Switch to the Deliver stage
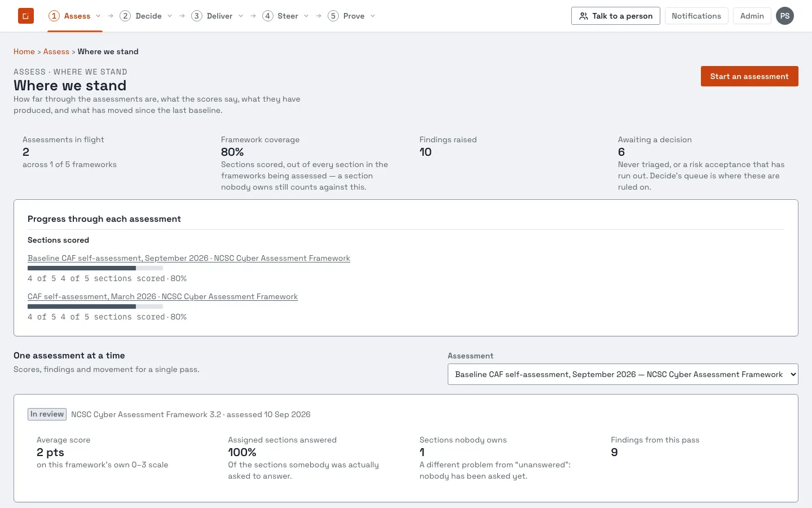This screenshot has width=812, height=508. [218, 16]
